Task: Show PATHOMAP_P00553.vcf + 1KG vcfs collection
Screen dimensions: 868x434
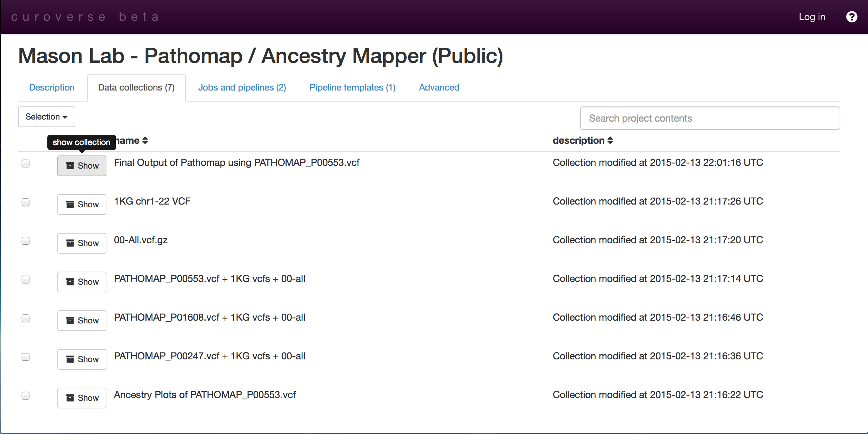Action: tap(82, 282)
